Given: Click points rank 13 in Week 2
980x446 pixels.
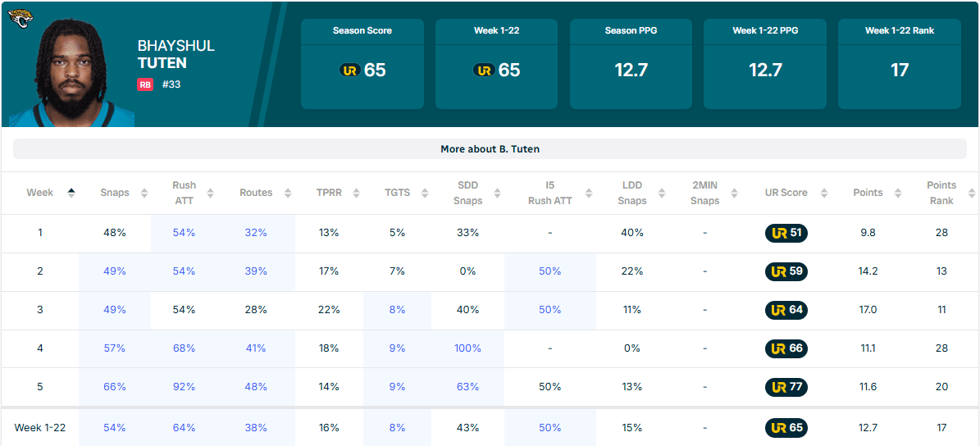Looking at the screenshot, I should point(942,271).
